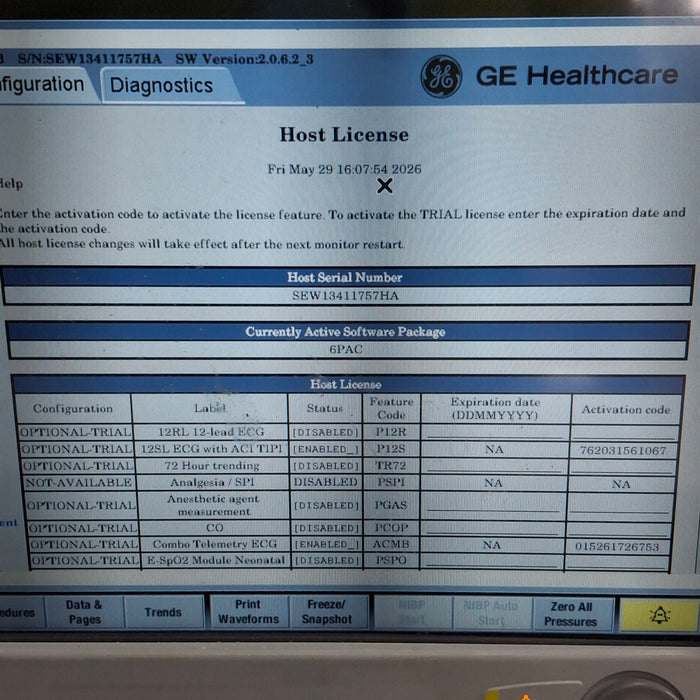Click feature code ACMB
Image resolution: width=700 pixels, height=700 pixels.
point(391,544)
